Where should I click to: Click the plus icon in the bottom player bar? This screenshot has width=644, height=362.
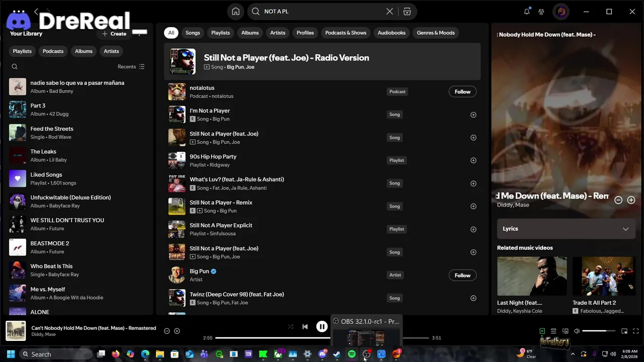point(177,331)
